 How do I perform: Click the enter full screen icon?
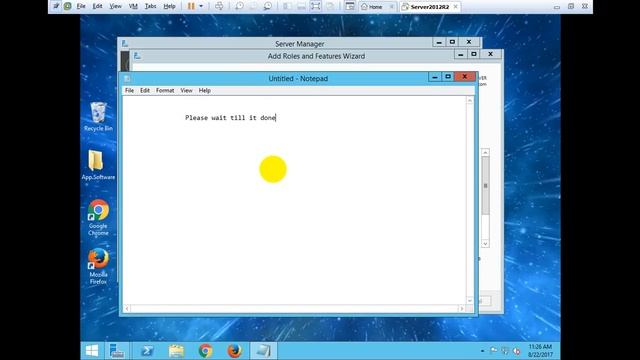(x=315, y=6)
